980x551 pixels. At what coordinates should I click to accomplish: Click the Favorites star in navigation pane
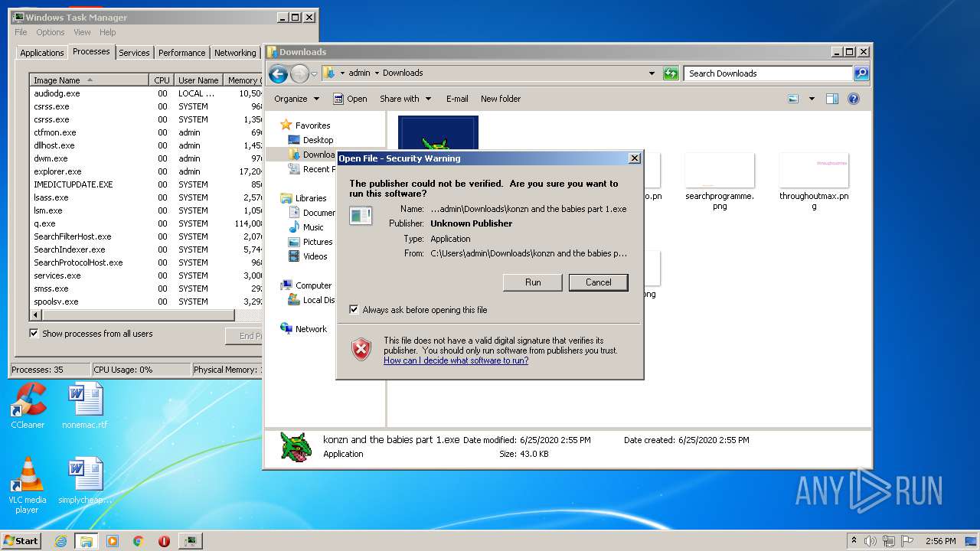pyautogui.click(x=286, y=125)
